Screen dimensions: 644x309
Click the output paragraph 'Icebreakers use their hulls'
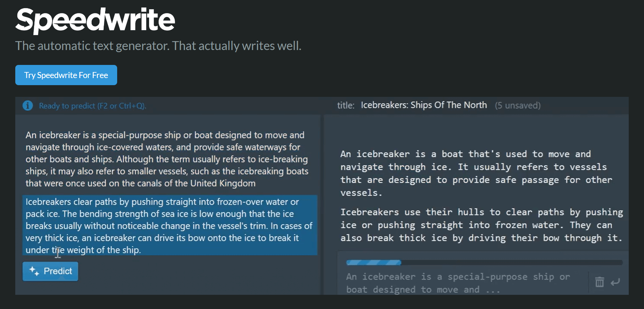(x=481, y=225)
